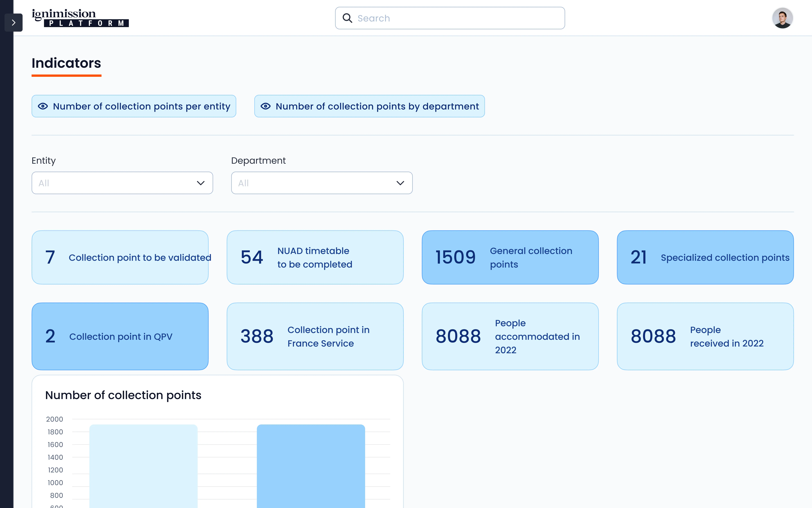Expand the sidebar with the chevron button
Viewport: 812px width, 508px height.
click(x=13, y=23)
